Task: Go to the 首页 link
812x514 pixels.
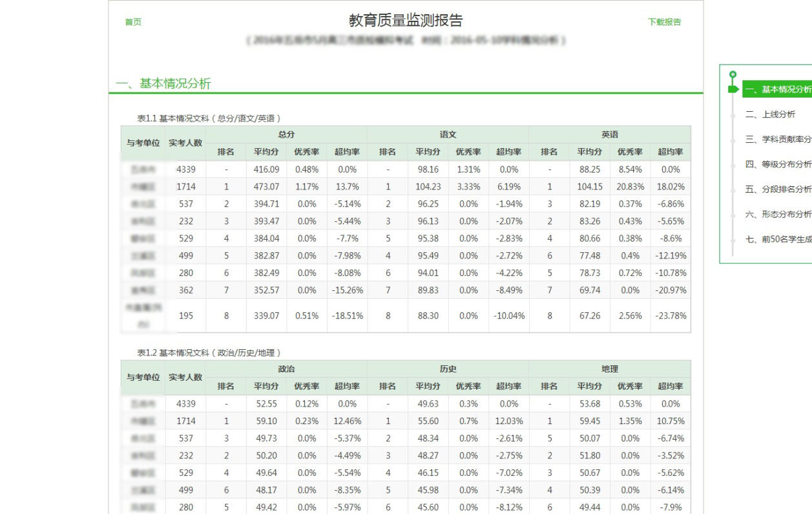Action: (x=133, y=22)
